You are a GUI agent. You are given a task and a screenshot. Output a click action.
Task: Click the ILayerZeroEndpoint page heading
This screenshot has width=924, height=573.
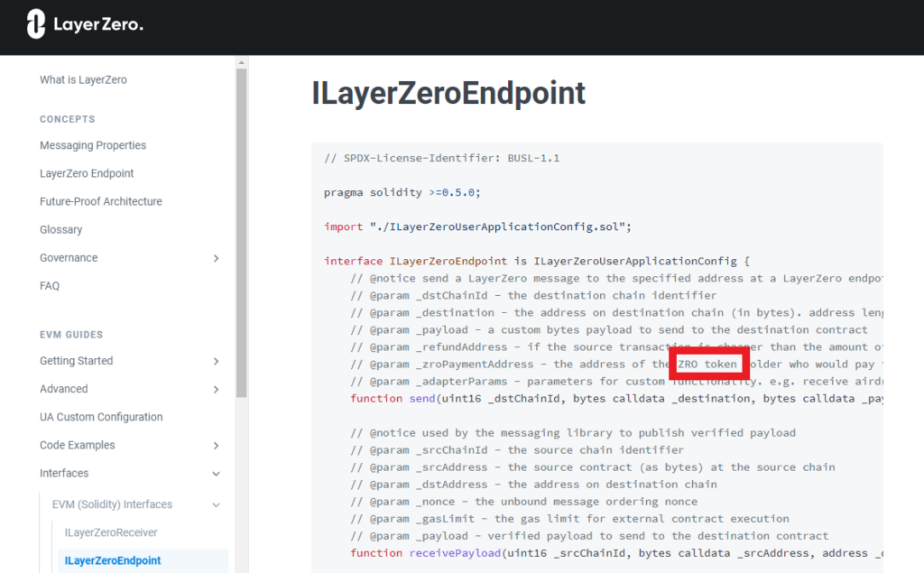(448, 93)
